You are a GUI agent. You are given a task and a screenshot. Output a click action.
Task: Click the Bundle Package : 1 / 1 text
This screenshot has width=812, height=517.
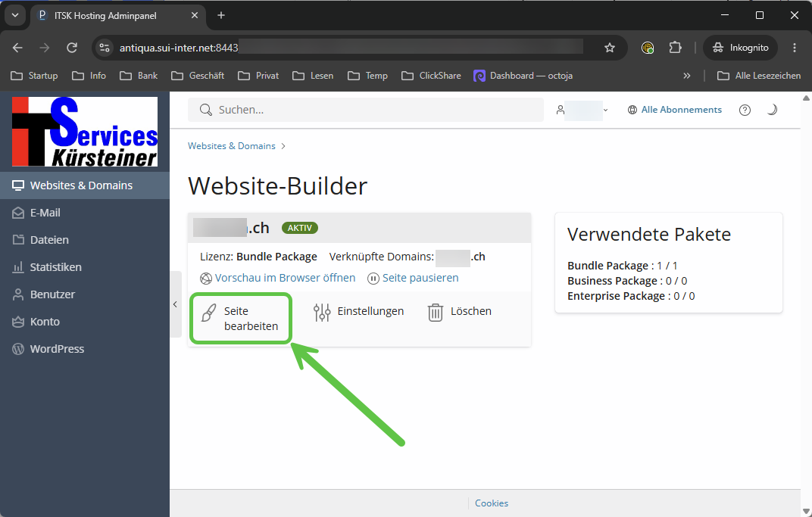[623, 266]
